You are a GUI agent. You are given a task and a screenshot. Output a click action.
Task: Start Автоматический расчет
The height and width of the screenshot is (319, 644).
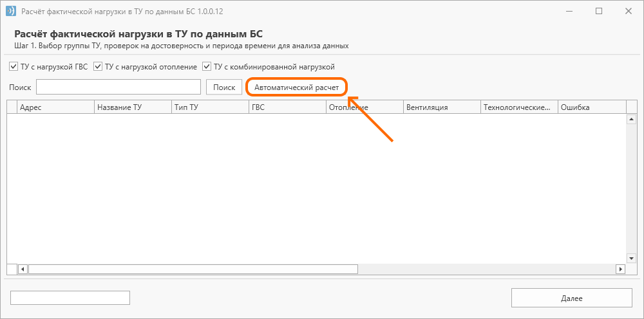pyautogui.click(x=297, y=87)
